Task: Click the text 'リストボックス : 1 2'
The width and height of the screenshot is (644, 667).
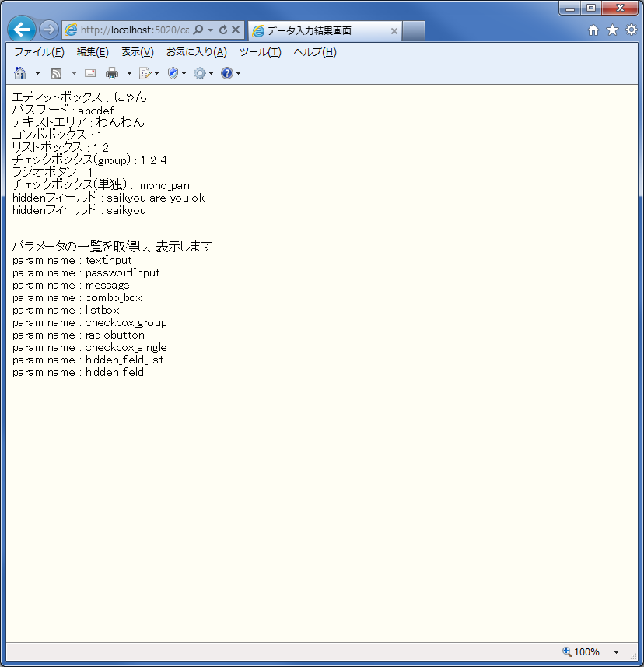Action: pos(61,147)
